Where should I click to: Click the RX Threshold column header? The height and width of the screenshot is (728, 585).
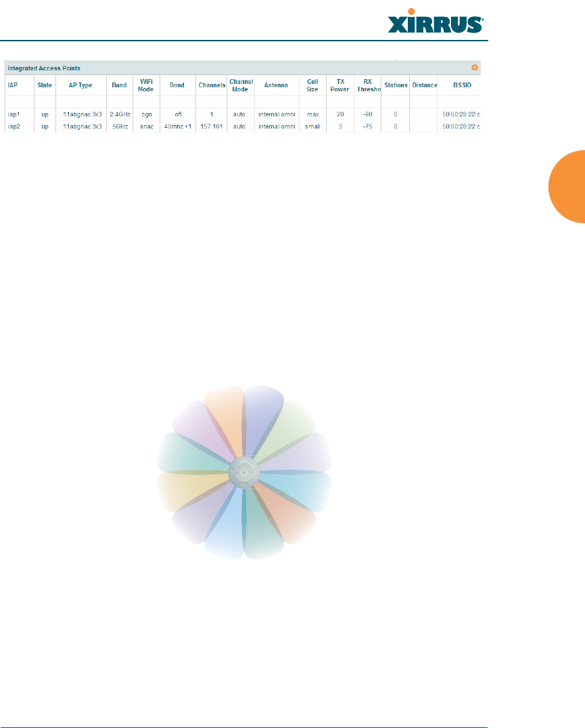coord(369,85)
